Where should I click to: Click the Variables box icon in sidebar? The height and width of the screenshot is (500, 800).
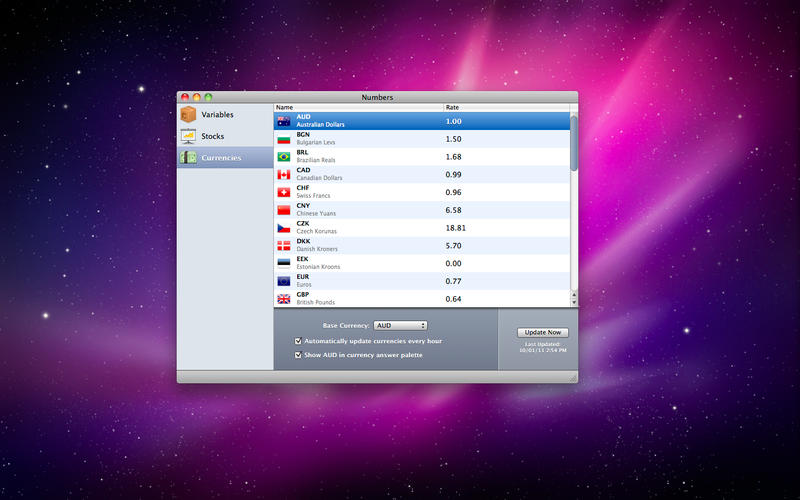(x=188, y=114)
